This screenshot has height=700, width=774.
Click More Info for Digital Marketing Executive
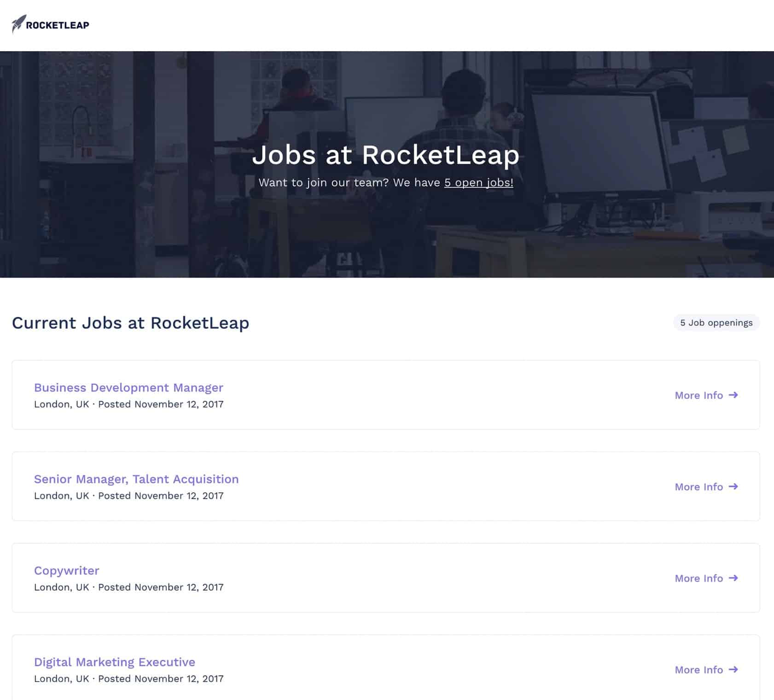706,670
